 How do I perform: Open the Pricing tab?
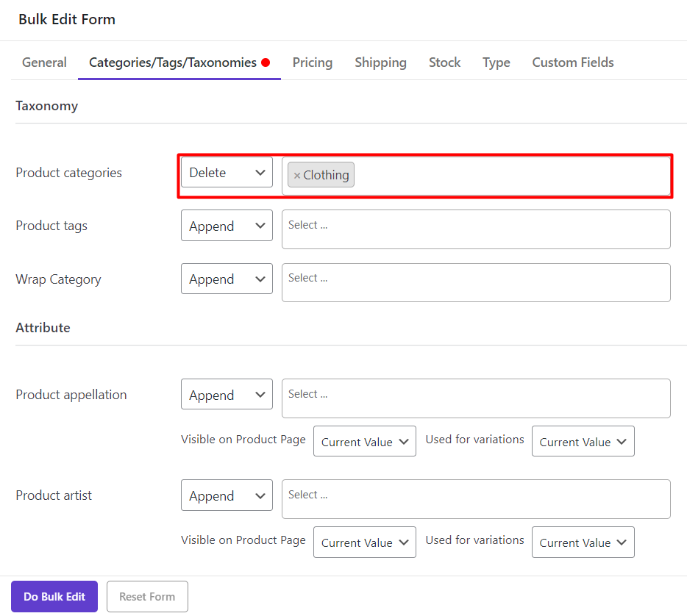coord(313,62)
